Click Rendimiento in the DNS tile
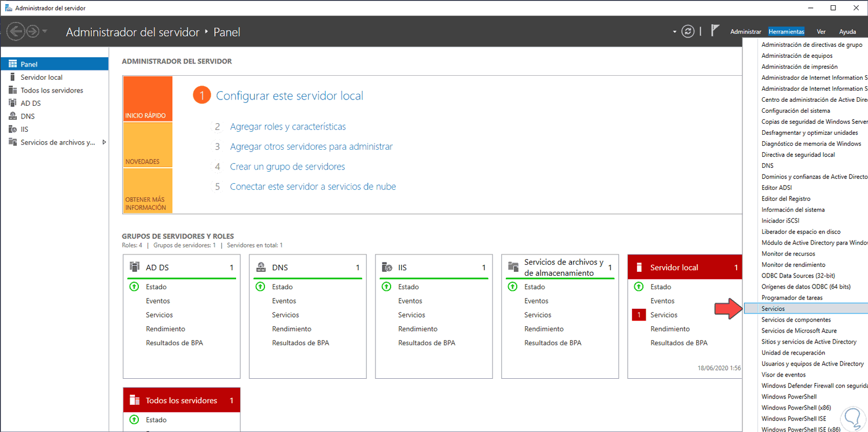868x432 pixels. click(x=293, y=329)
